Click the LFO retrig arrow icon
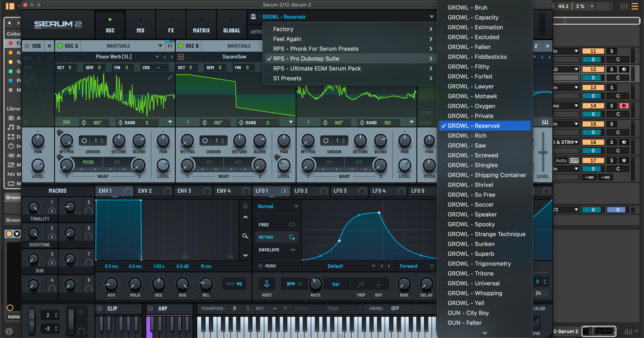This screenshot has height=338, width=644. (292, 237)
